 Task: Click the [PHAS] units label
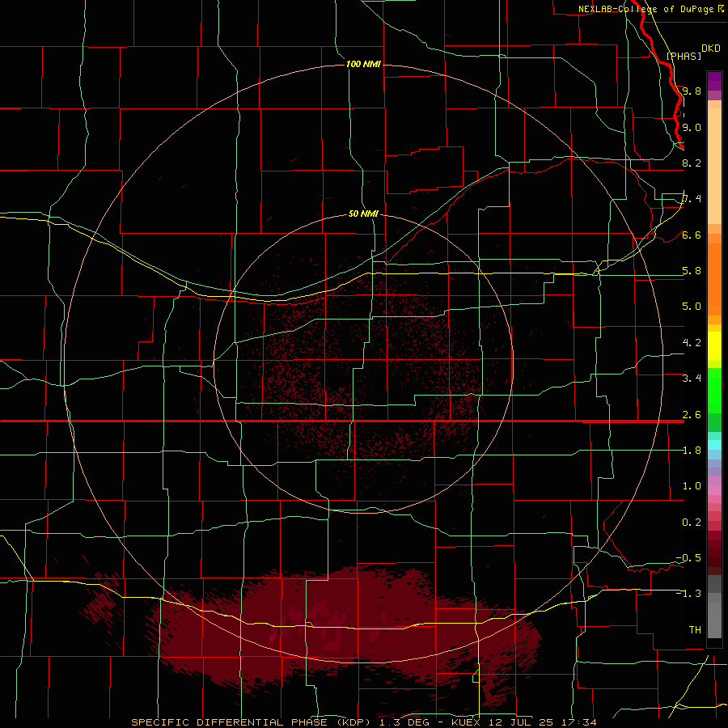click(684, 56)
